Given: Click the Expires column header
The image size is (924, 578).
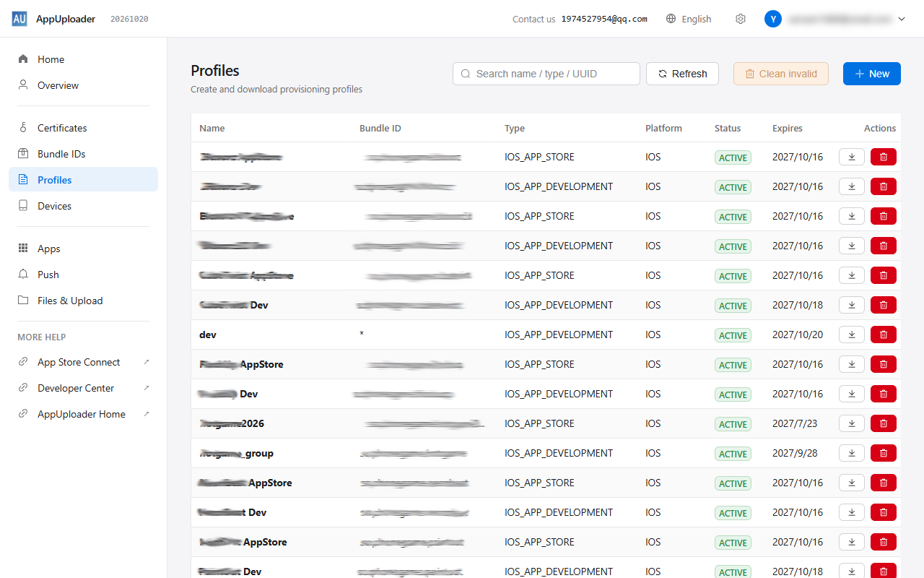Looking at the screenshot, I should (x=788, y=129).
